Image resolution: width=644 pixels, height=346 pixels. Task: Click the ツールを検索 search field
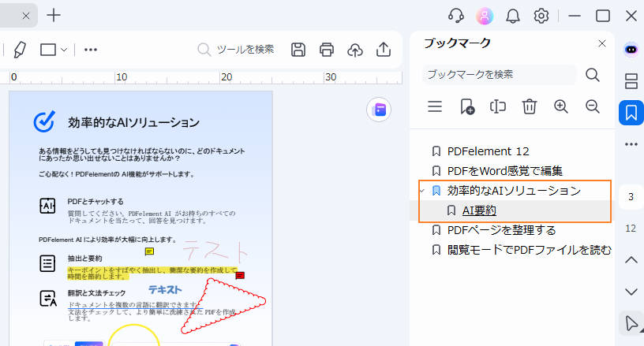click(x=236, y=50)
